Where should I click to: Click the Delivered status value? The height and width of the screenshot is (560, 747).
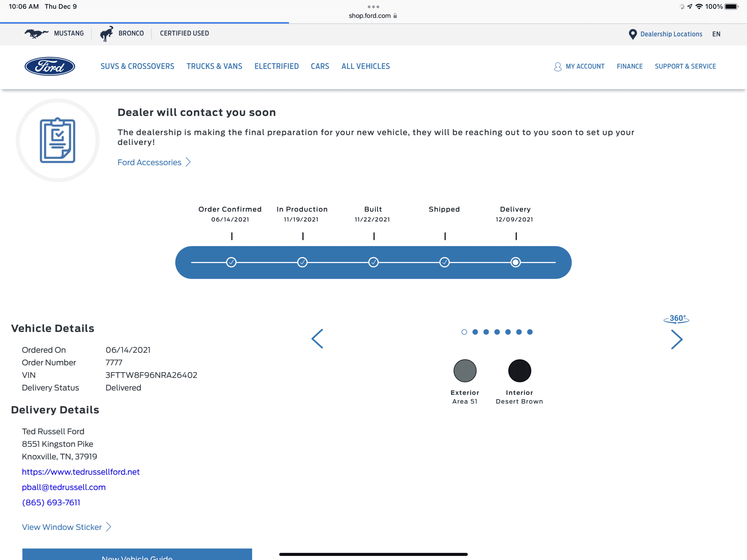[x=123, y=388]
